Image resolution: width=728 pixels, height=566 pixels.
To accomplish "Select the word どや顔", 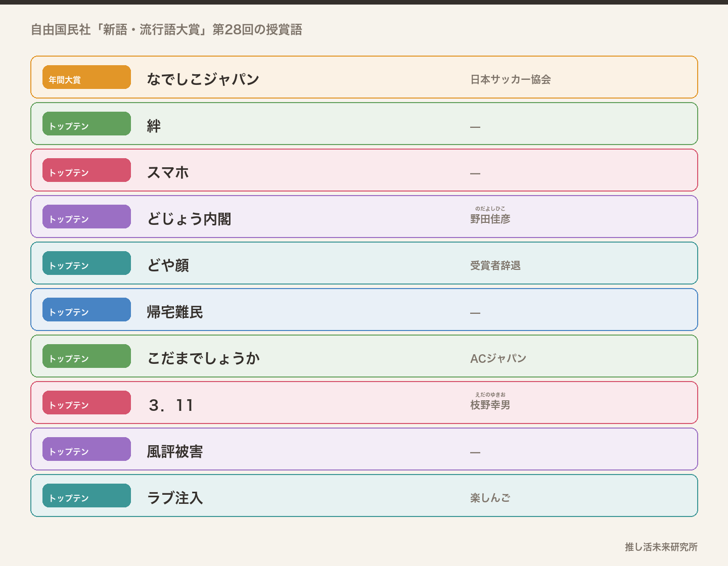I will 168,265.
